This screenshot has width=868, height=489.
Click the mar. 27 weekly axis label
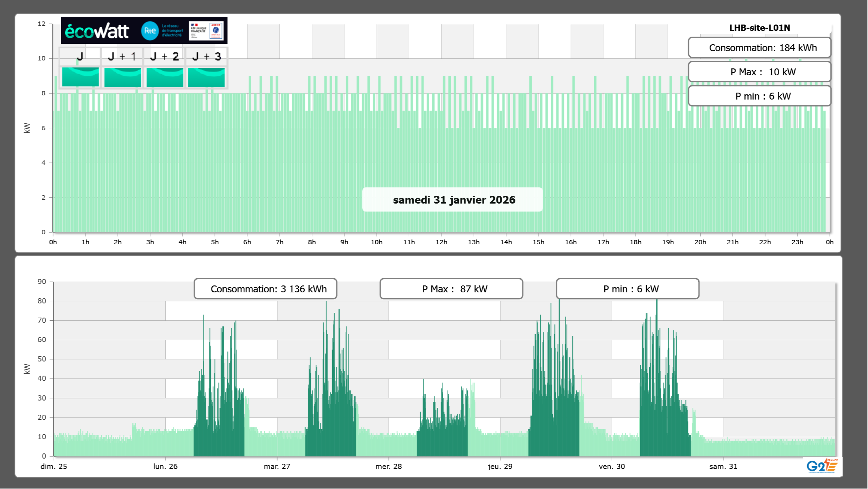pos(277,467)
